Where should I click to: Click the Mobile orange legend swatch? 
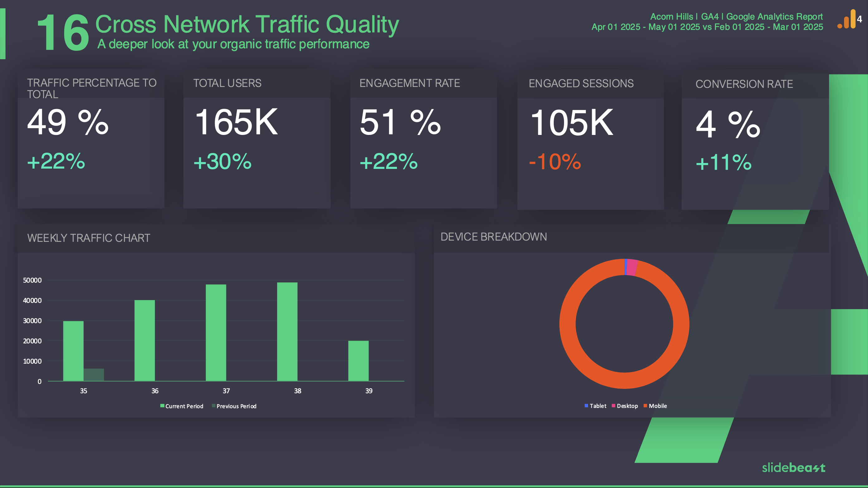click(x=645, y=405)
